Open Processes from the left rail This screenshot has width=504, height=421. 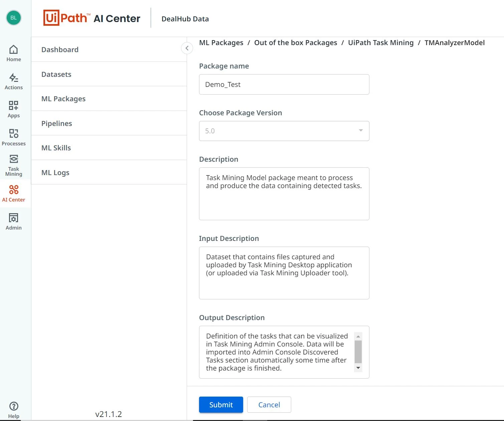pyautogui.click(x=14, y=138)
